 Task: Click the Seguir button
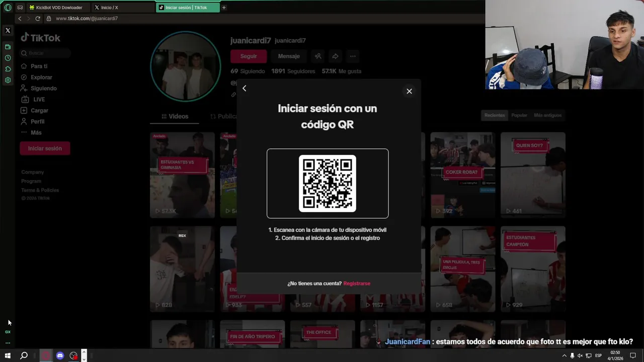[249, 56]
